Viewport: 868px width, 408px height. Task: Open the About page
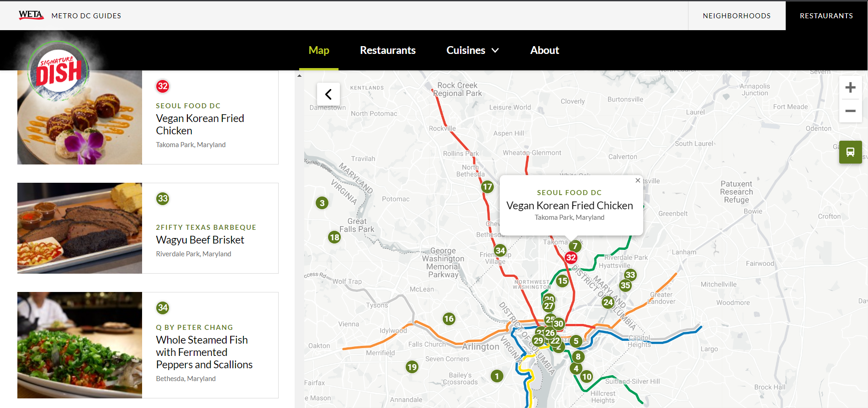click(x=544, y=50)
